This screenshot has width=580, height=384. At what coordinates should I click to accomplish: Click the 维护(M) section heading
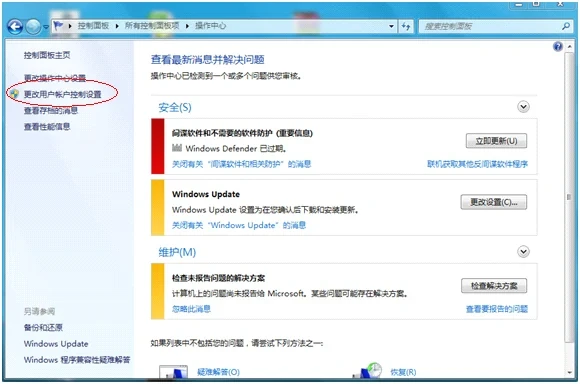click(x=177, y=252)
